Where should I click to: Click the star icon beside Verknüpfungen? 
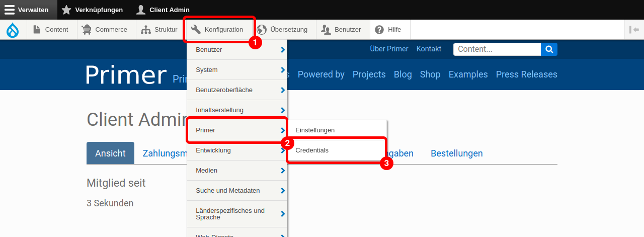tap(66, 10)
